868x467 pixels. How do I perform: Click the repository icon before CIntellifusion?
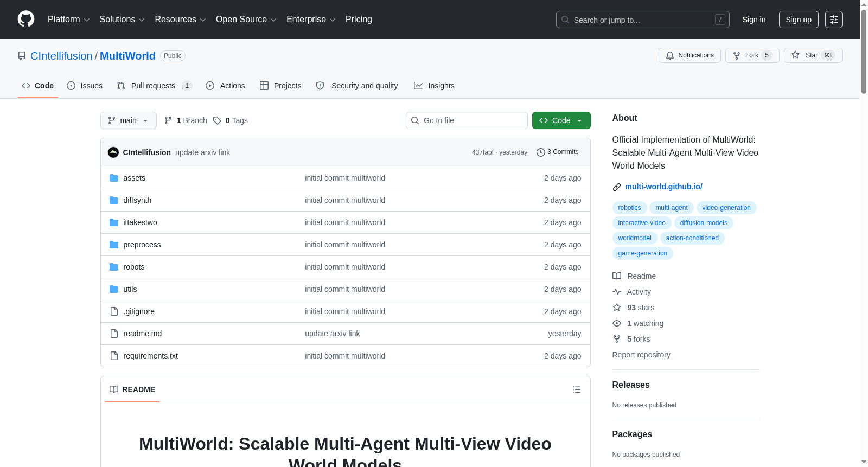tap(22, 56)
